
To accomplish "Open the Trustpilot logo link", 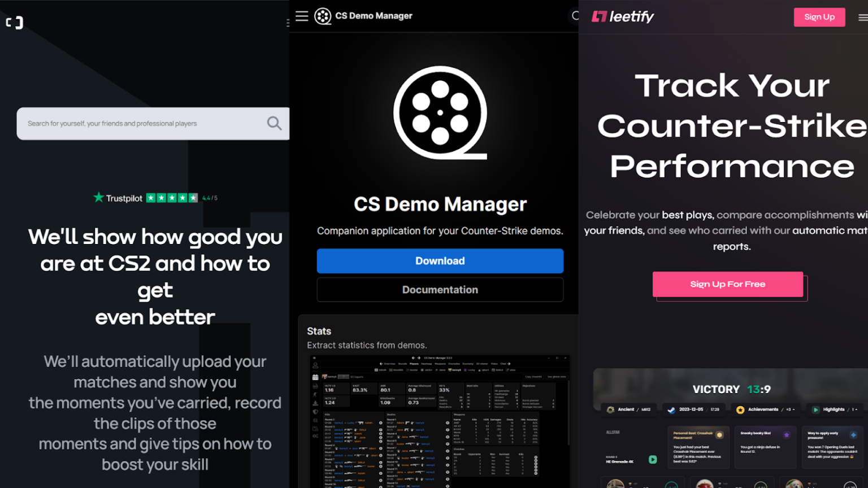I will pos(118,198).
